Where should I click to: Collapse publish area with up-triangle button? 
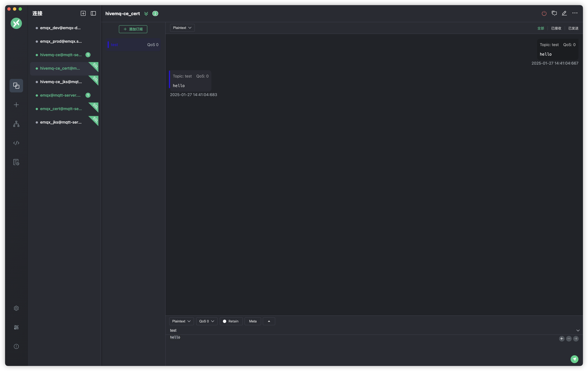269,321
